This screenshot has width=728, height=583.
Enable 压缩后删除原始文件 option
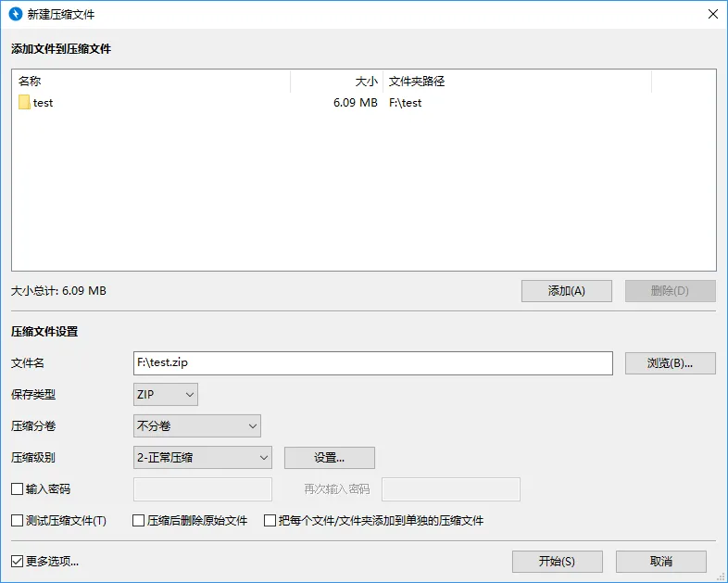[x=139, y=521]
